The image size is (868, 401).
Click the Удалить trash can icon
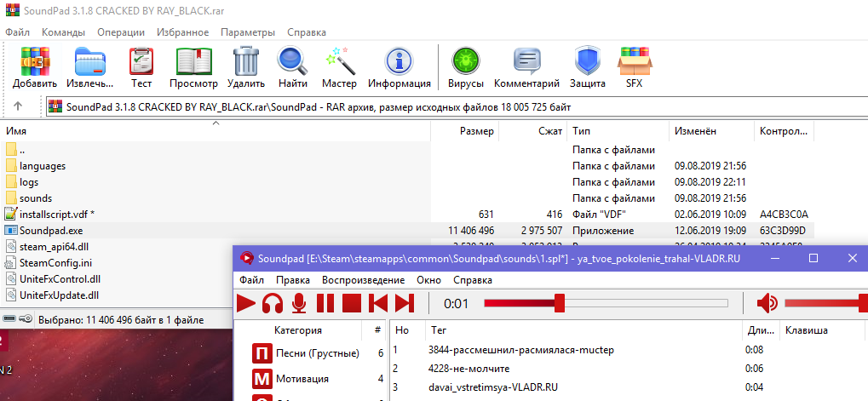(246, 60)
